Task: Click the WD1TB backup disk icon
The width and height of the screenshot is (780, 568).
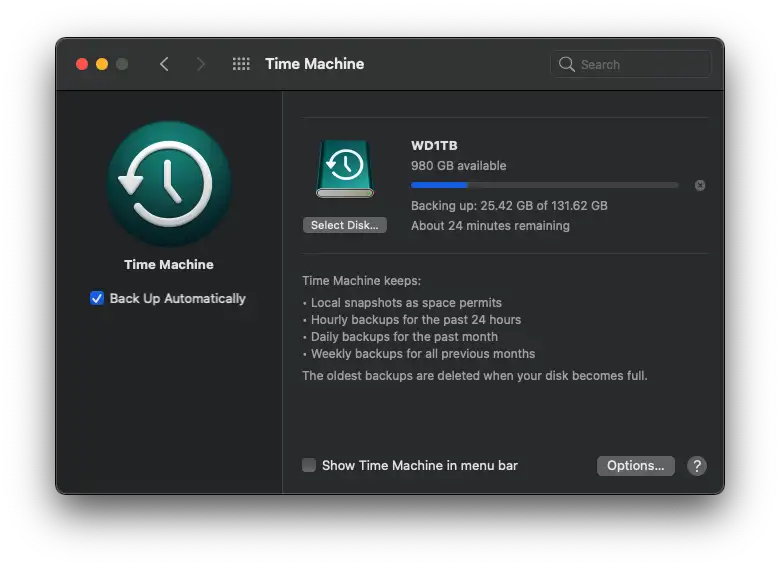Action: point(345,169)
